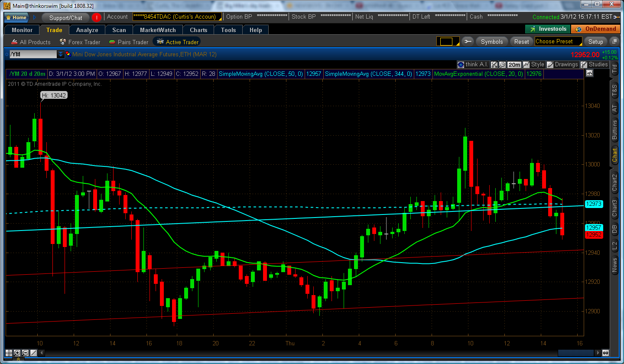
Task: Select Pairs Trader subtab
Action: 129,42
